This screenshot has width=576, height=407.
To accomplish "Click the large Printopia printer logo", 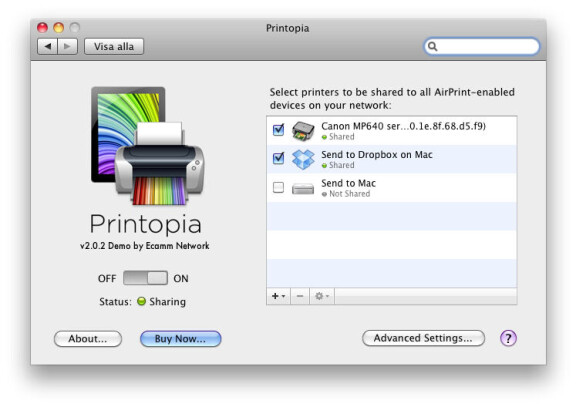I will click(x=147, y=145).
